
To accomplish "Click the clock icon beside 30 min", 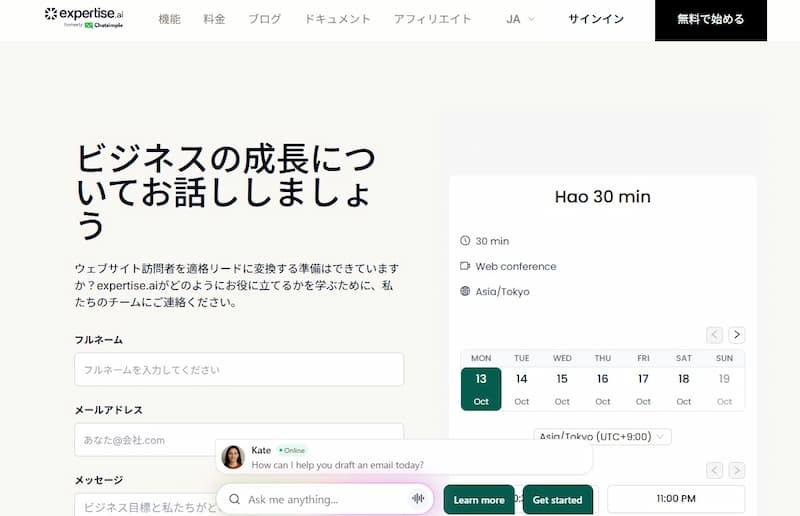I will pyautogui.click(x=465, y=240).
